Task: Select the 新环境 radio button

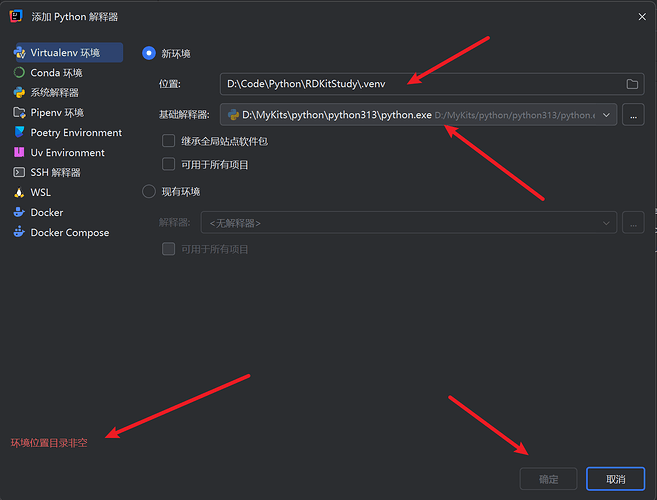Action: tap(149, 53)
